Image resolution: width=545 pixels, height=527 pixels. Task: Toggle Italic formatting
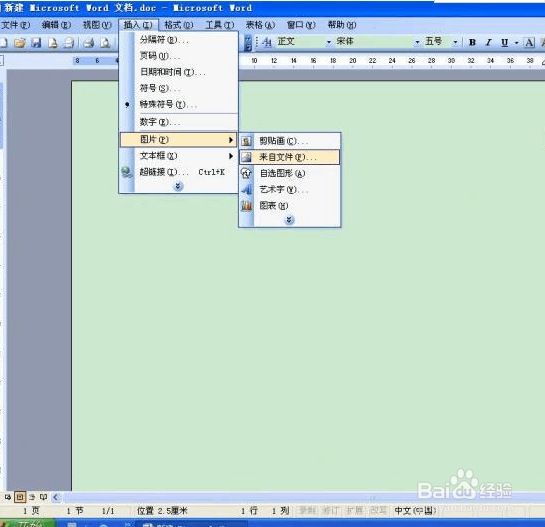pos(488,42)
